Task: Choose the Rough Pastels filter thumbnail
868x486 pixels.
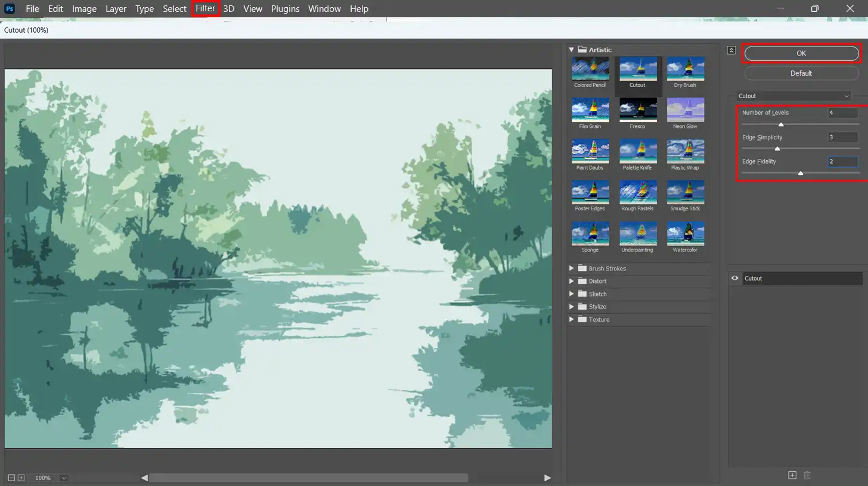Action: pyautogui.click(x=637, y=192)
